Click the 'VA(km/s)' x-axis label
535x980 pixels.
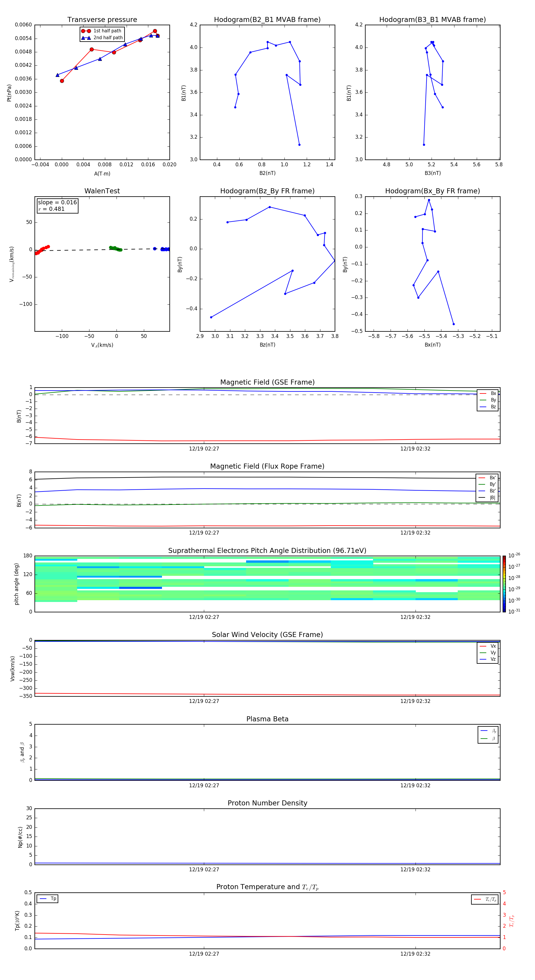tap(102, 345)
